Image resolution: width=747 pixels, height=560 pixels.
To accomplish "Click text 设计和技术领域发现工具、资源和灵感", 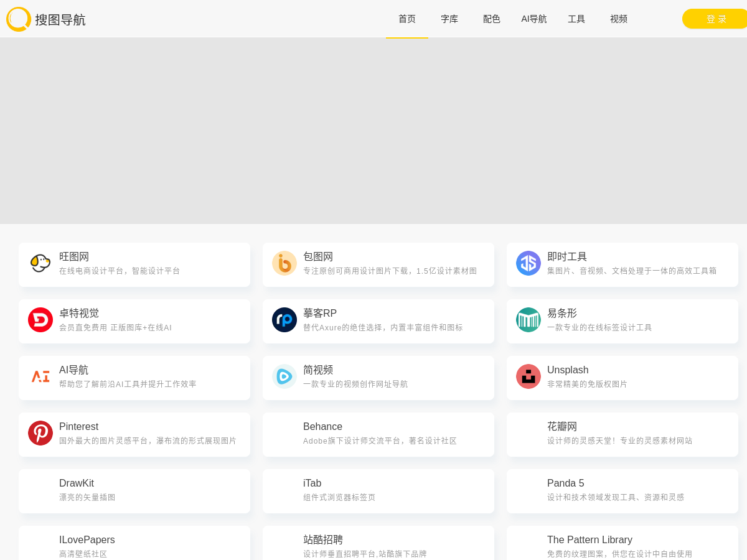I will pos(616,498).
